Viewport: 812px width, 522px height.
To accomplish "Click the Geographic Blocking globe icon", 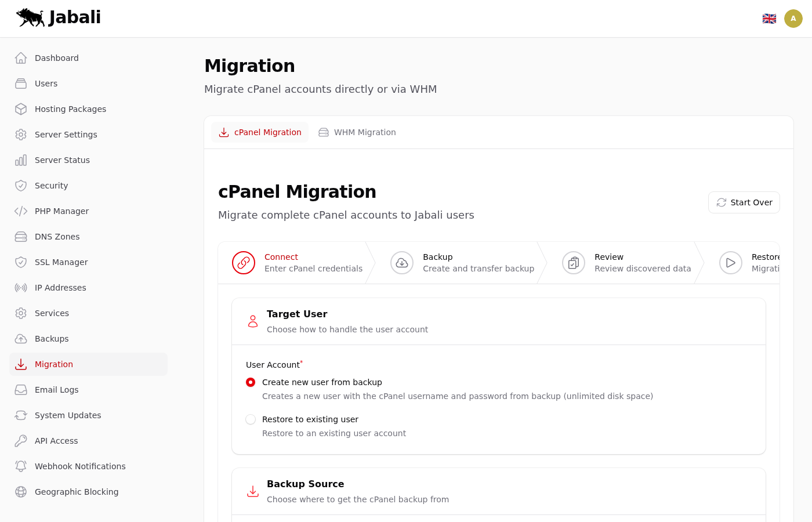I will (21, 492).
